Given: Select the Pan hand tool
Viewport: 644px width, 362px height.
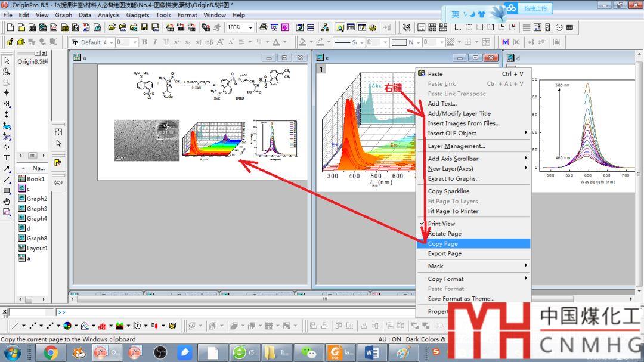Looking at the screenshot, I should [x=7, y=201].
